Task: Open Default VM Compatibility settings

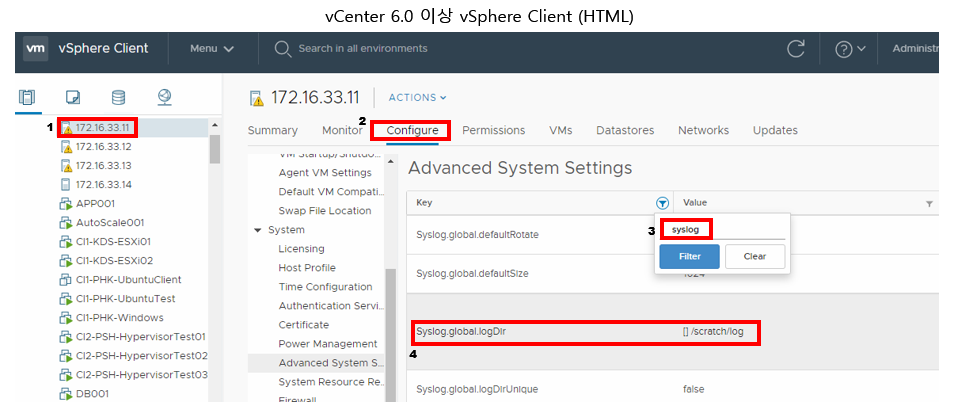Action: [x=331, y=191]
